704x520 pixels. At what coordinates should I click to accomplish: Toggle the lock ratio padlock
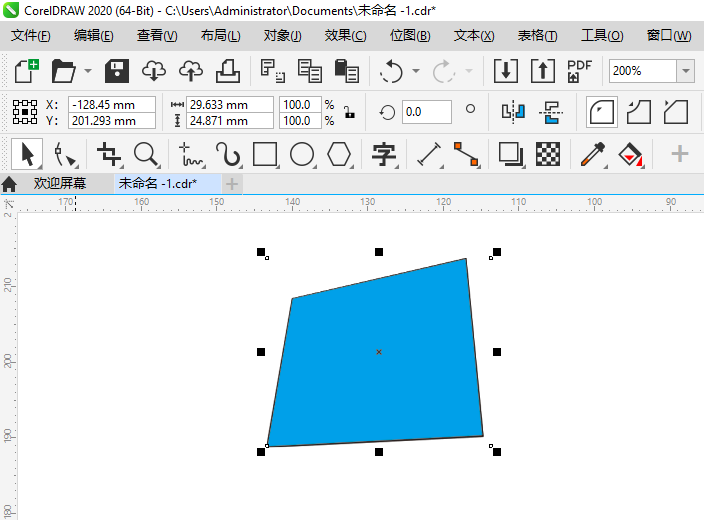tap(349, 112)
